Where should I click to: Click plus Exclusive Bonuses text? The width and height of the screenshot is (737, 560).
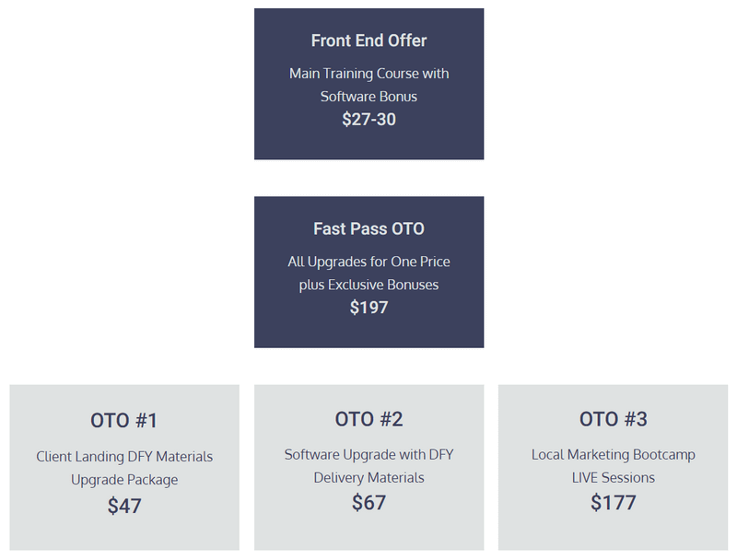[369, 285]
